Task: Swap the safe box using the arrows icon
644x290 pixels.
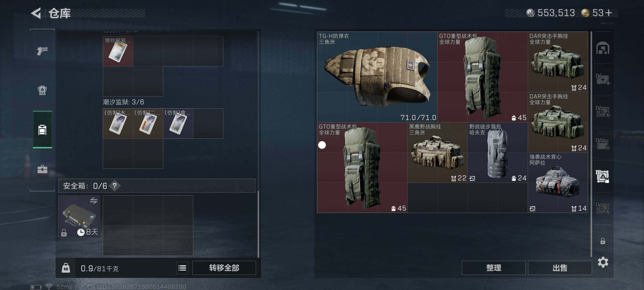Action: click(94, 200)
